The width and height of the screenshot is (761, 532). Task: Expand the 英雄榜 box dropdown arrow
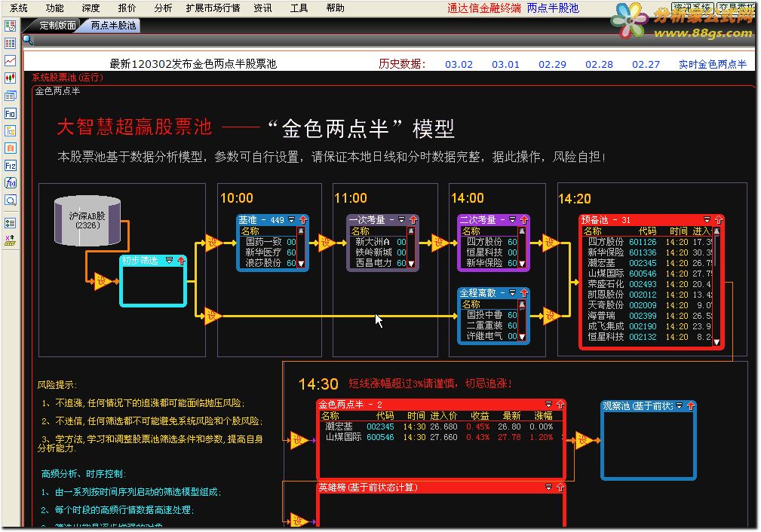coord(548,487)
